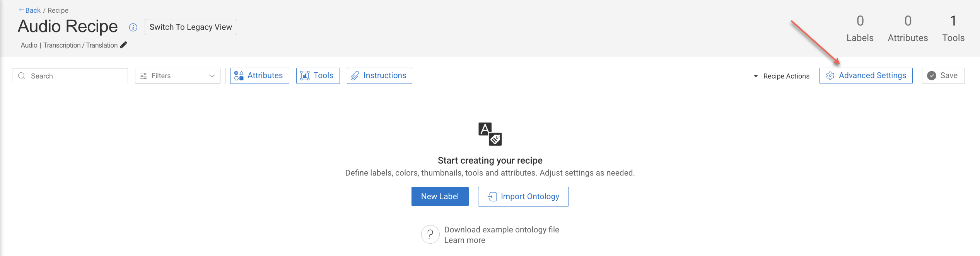
Task: Click the info icon beside Audio Recipe
Action: [x=133, y=27]
